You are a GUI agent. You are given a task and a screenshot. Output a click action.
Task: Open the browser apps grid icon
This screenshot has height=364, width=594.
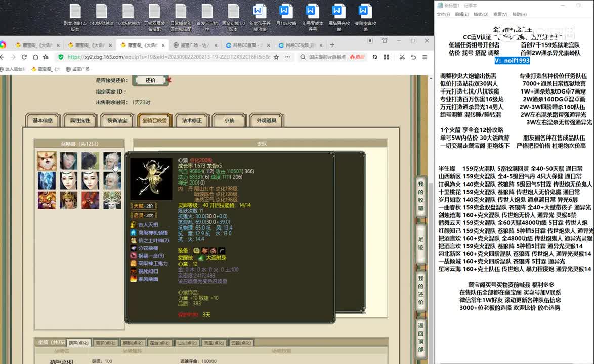coord(387,57)
